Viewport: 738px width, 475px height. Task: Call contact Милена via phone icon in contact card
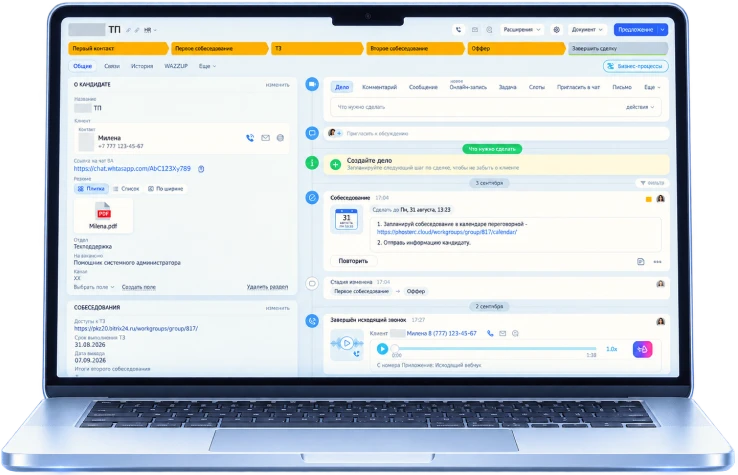(x=250, y=138)
